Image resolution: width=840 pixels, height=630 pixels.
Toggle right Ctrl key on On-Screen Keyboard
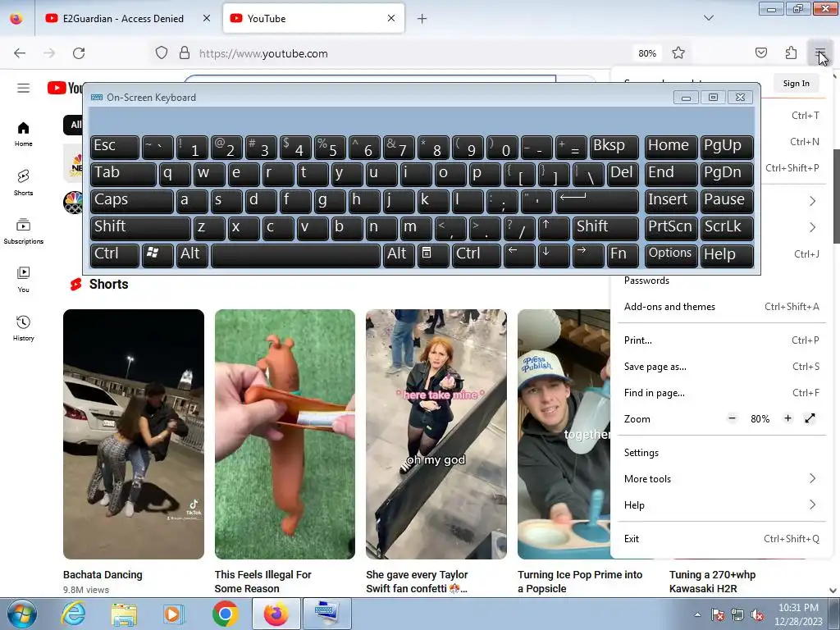coord(477,254)
